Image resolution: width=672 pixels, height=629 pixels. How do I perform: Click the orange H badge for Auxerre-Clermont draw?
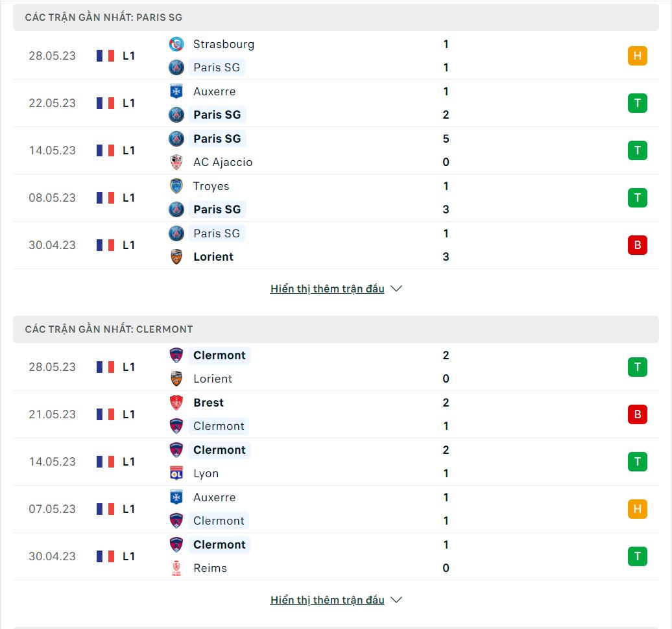[x=637, y=509]
